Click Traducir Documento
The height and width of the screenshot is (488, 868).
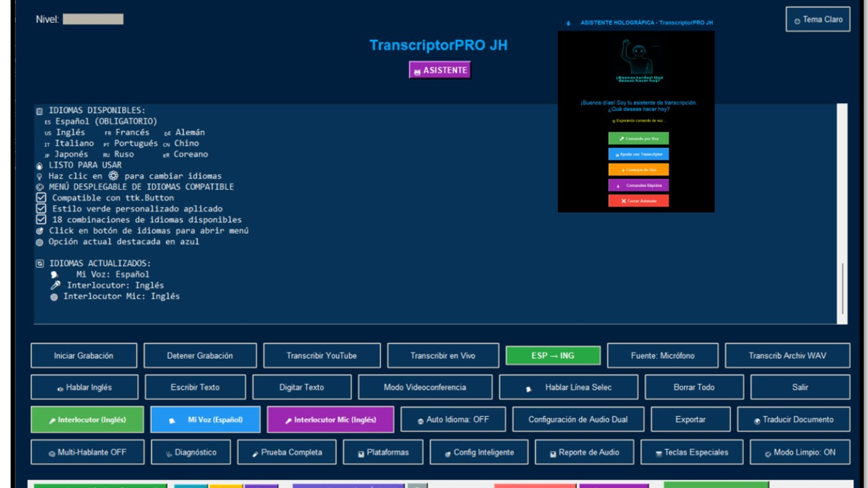[793, 420]
